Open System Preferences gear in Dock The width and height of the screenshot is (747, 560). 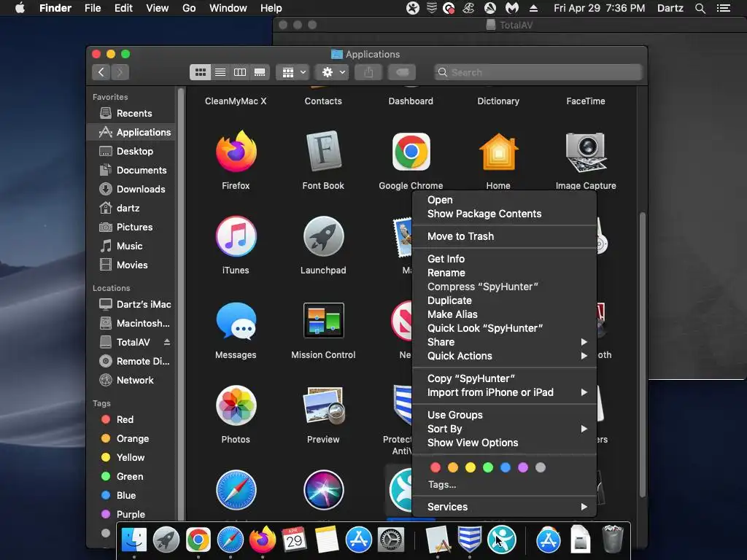point(391,540)
